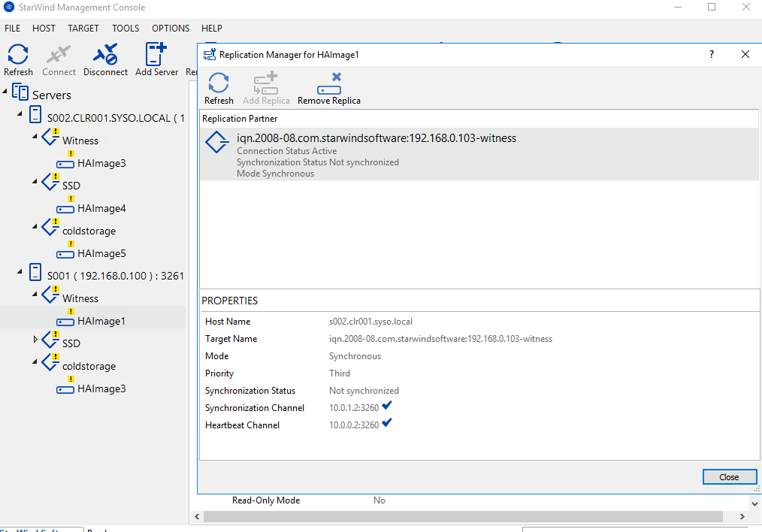Select coldstorage target icon under S002

point(50,228)
